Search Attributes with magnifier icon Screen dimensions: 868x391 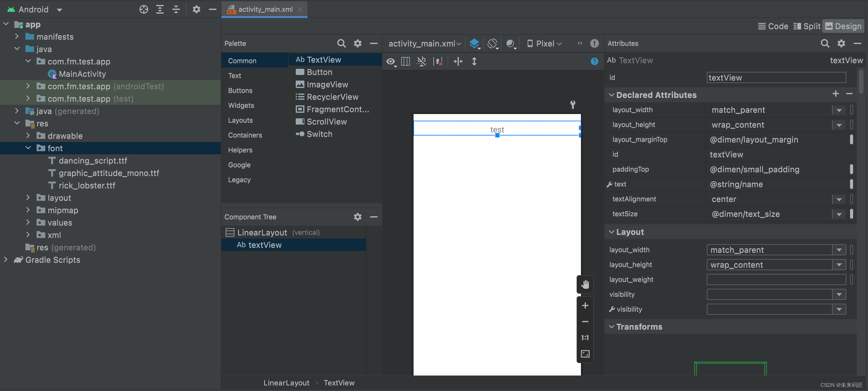click(825, 43)
